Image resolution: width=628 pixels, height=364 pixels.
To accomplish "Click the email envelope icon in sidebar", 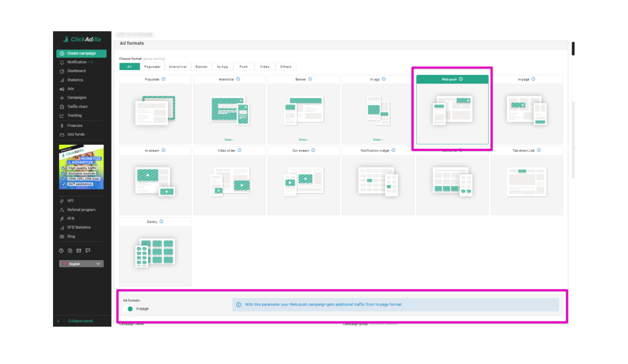I will coord(79,251).
